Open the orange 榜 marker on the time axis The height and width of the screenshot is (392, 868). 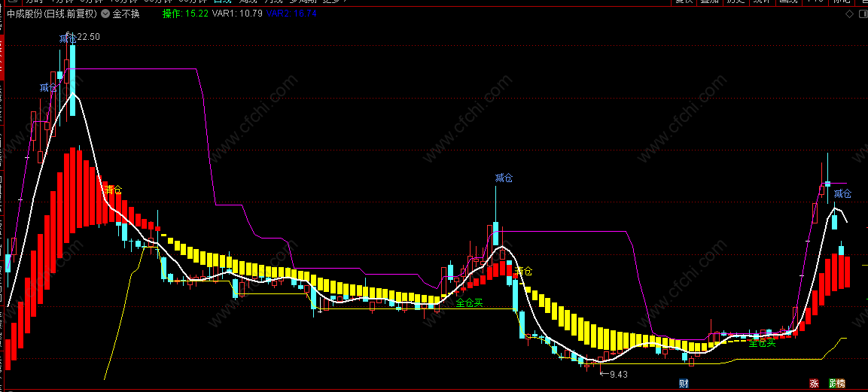842,383
